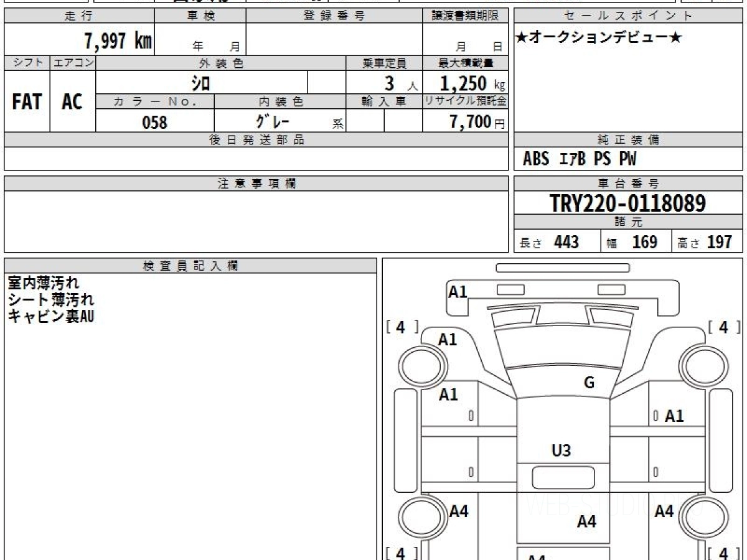Click the 車検 header cell
Image resolution: width=747 pixels, height=560 pixels.
[x=200, y=16]
